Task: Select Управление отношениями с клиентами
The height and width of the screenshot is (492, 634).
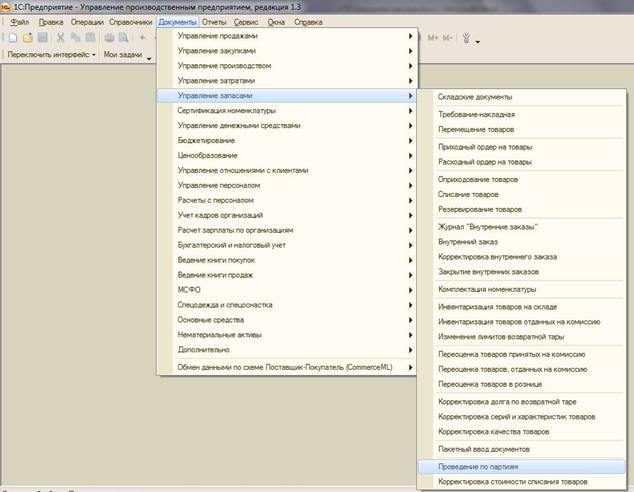Action: click(x=287, y=171)
